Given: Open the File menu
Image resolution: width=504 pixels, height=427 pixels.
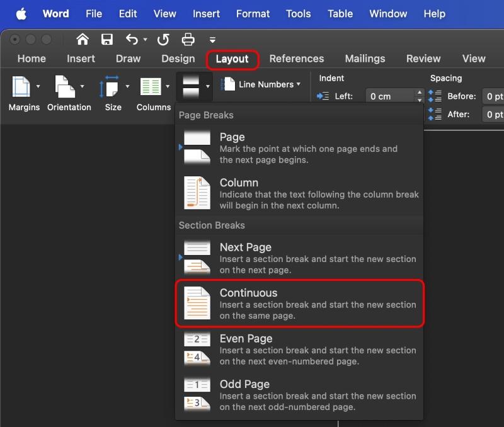Looking at the screenshot, I should (94, 14).
